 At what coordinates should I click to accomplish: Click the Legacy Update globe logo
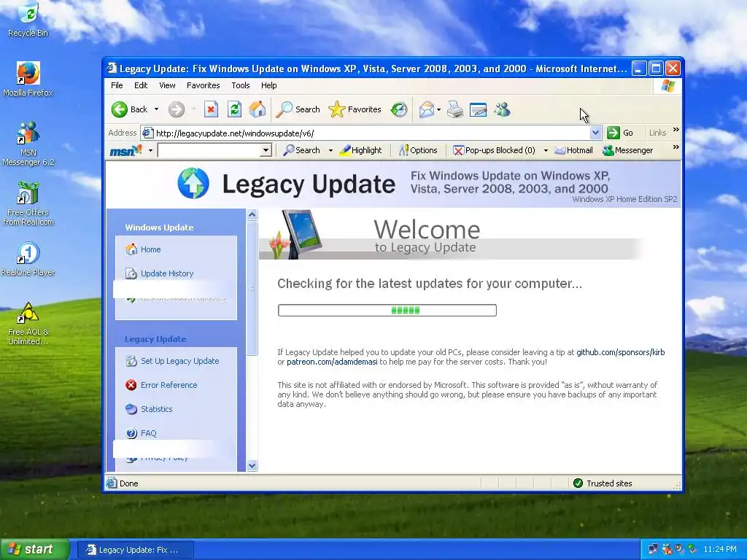[193, 183]
